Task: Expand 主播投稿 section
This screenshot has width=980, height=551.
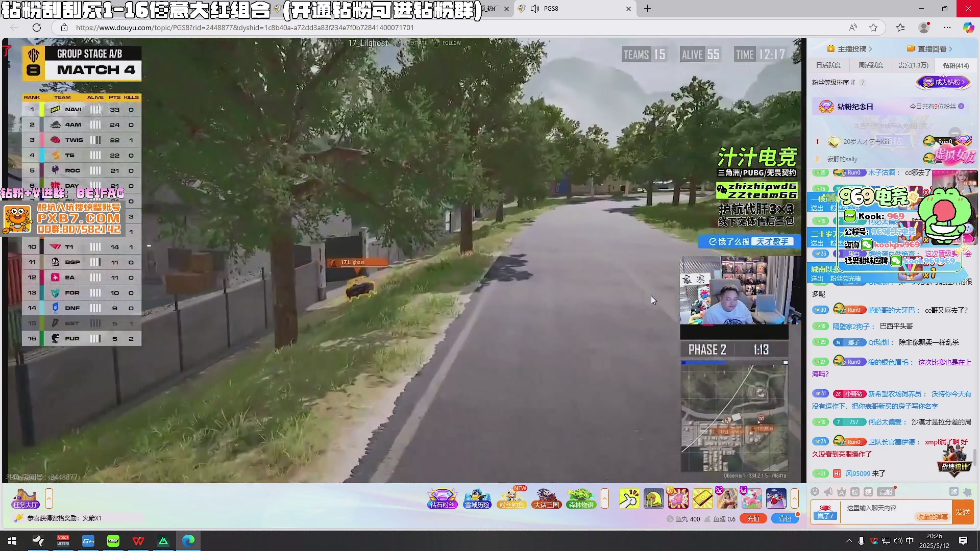Action: click(850, 49)
